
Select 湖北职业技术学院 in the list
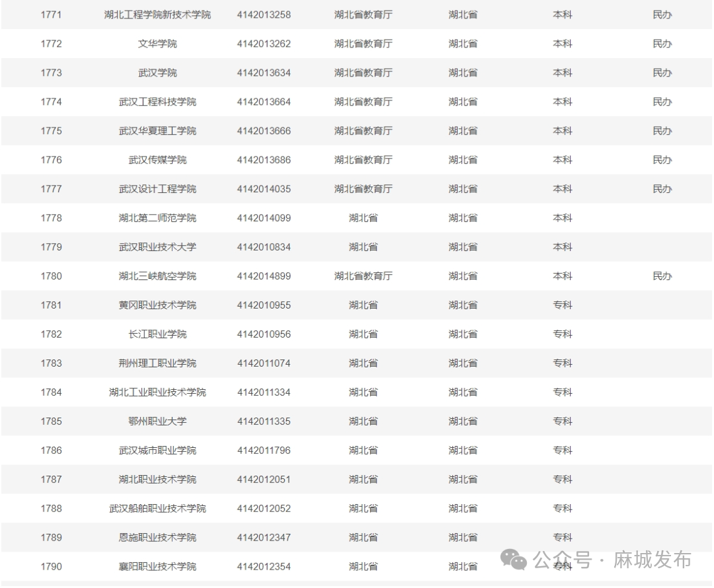[157, 480]
